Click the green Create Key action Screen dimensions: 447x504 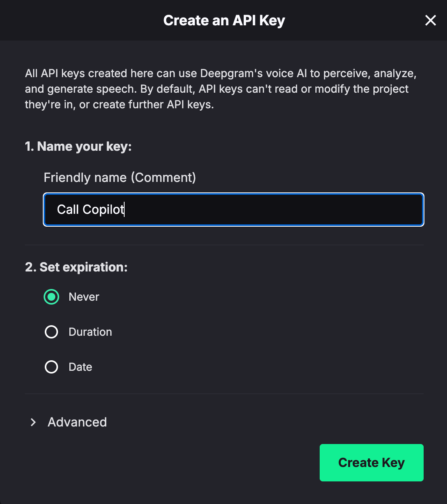[371, 462]
